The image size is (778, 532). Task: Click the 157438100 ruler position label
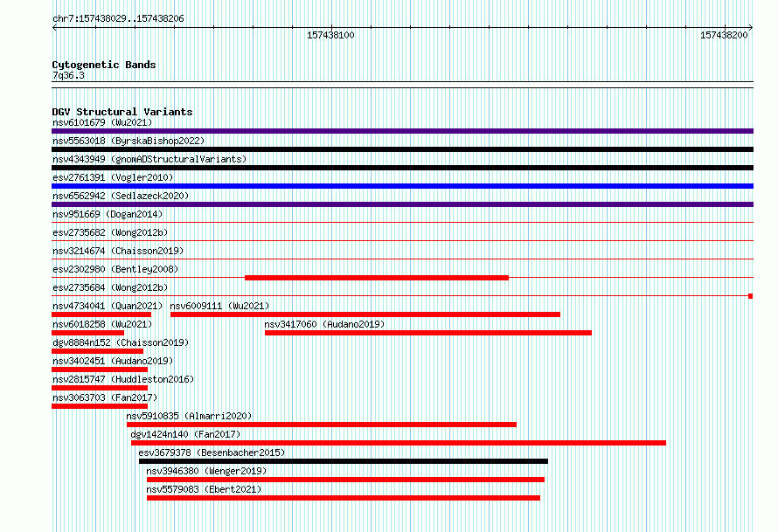click(330, 35)
